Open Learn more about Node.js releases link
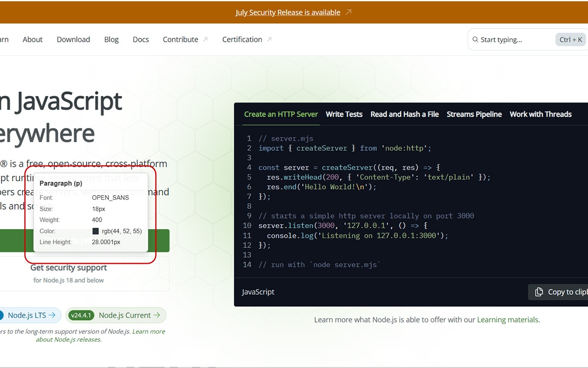Image resolution: width=588 pixels, height=368 pixels. click(101, 335)
